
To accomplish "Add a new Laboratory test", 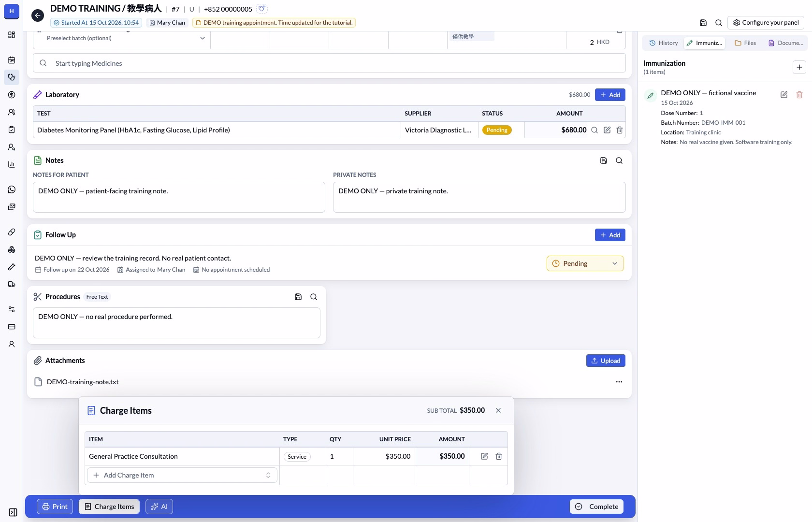I will coord(610,95).
